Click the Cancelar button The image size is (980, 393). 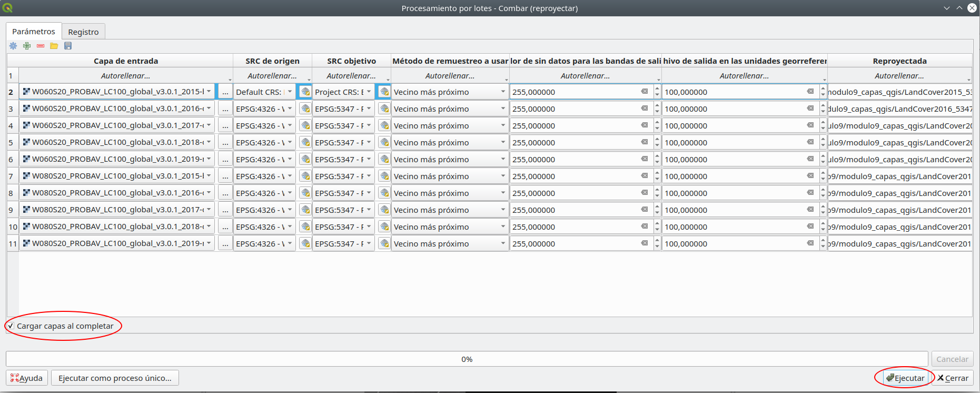click(x=952, y=359)
